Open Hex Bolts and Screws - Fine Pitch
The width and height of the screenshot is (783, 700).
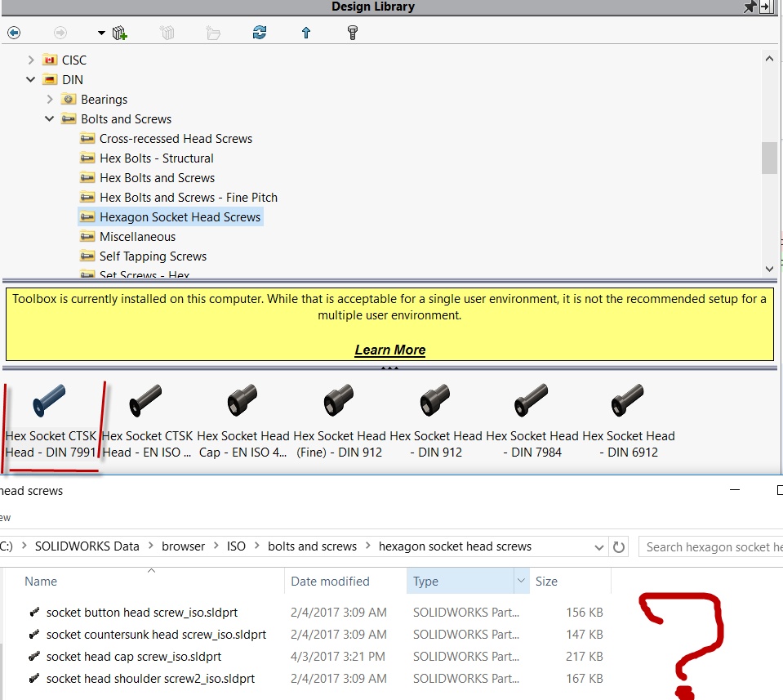pyautogui.click(x=189, y=198)
